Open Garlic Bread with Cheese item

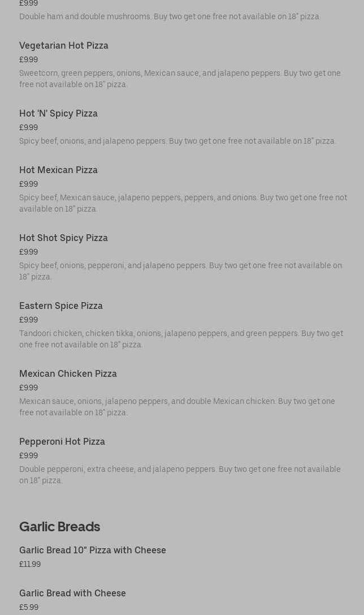click(x=72, y=593)
